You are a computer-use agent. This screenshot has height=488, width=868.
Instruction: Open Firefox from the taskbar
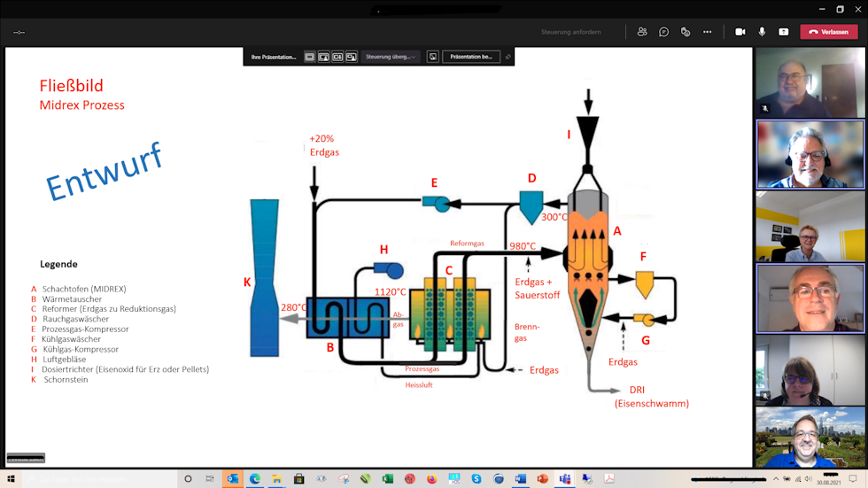coord(432,478)
